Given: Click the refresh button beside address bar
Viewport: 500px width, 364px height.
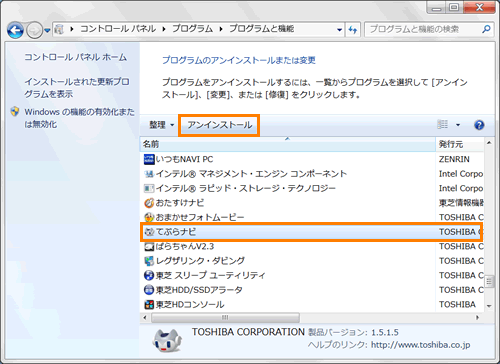Looking at the screenshot, I should (353, 30).
